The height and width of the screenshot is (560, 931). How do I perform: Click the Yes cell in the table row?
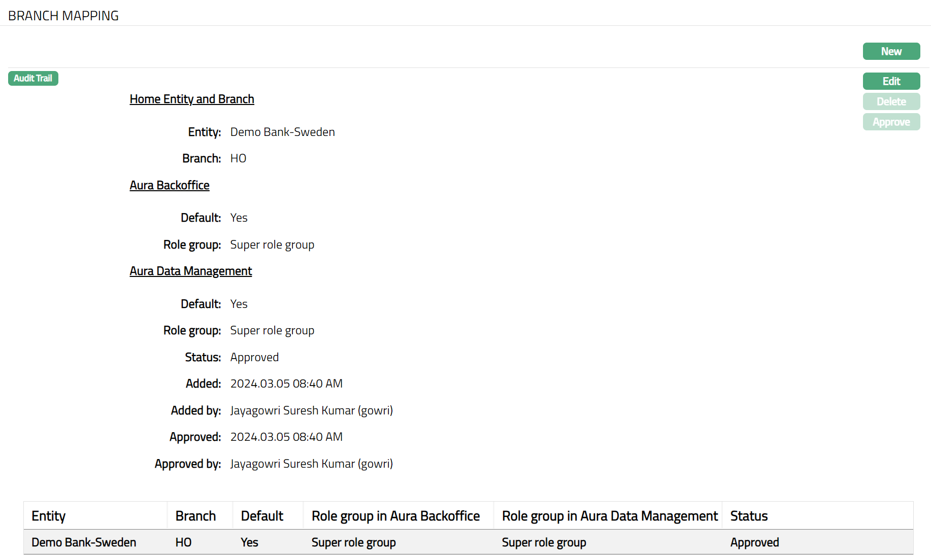249,542
